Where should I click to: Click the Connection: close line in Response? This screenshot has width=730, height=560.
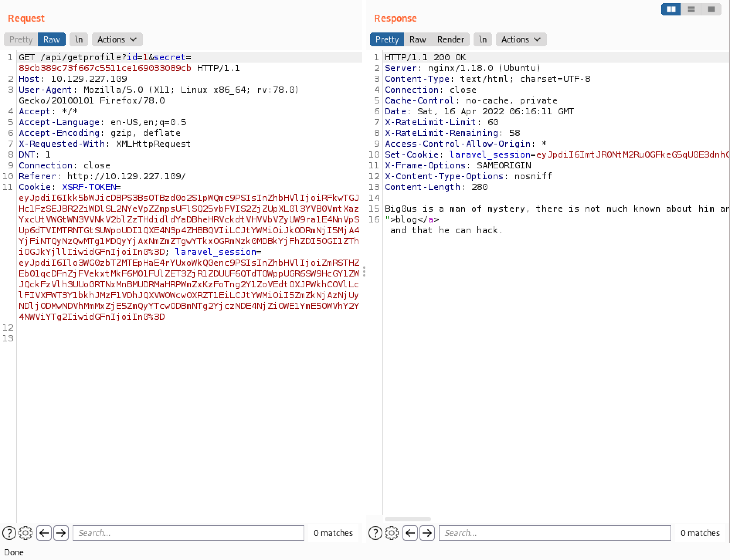(x=430, y=90)
